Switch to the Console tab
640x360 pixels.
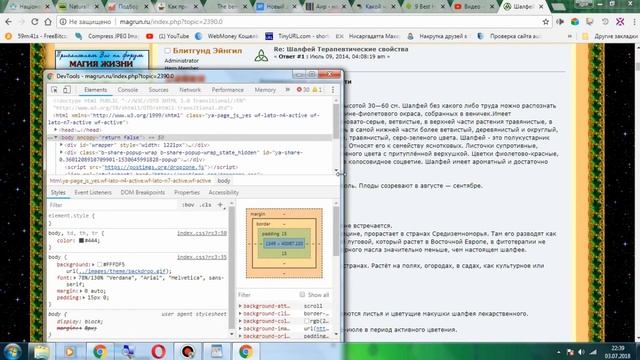pyautogui.click(x=128, y=90)
